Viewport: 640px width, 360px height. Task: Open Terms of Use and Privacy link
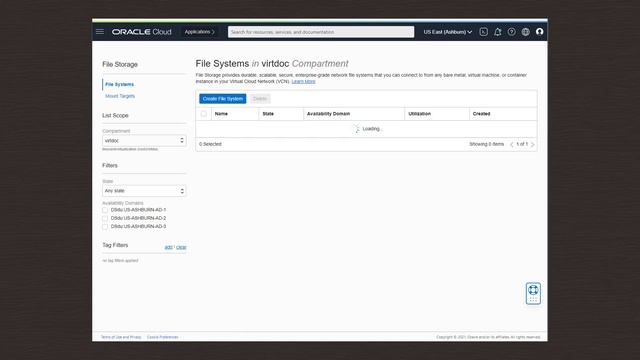(x=121, y=337)
